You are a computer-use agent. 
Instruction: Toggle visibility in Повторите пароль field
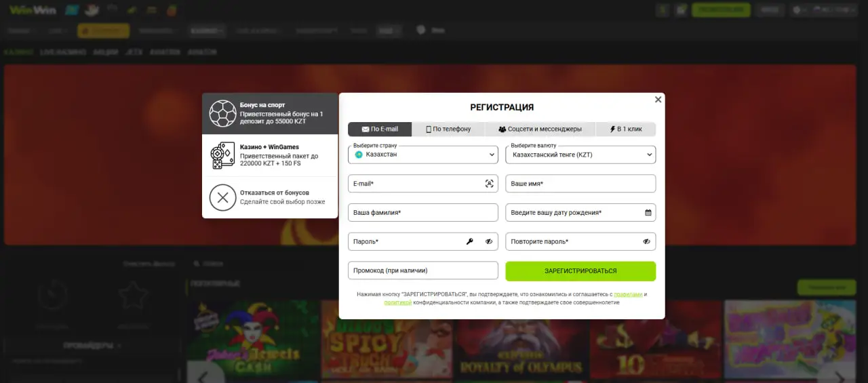646,242
